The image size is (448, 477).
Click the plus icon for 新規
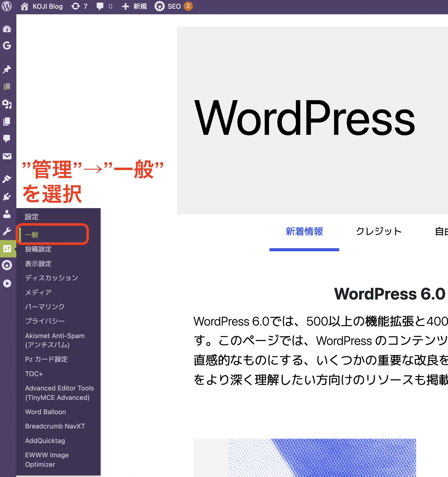(x=125, y=6)
